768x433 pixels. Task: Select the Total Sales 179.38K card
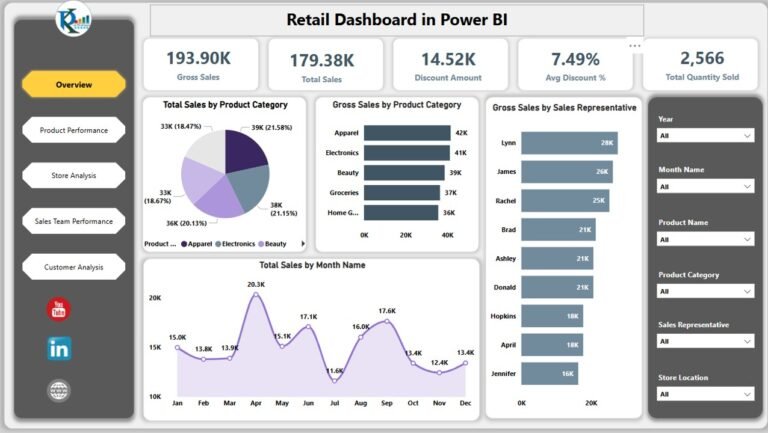326,65
